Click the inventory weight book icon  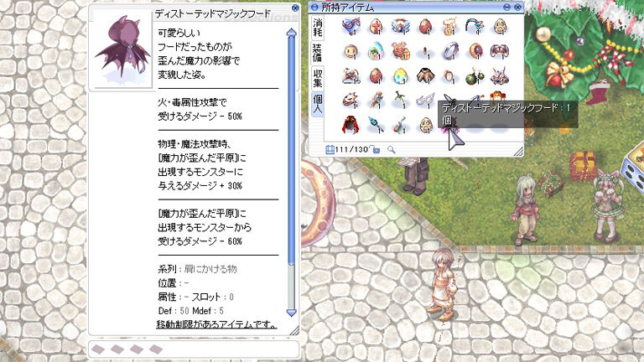[330, 149]
